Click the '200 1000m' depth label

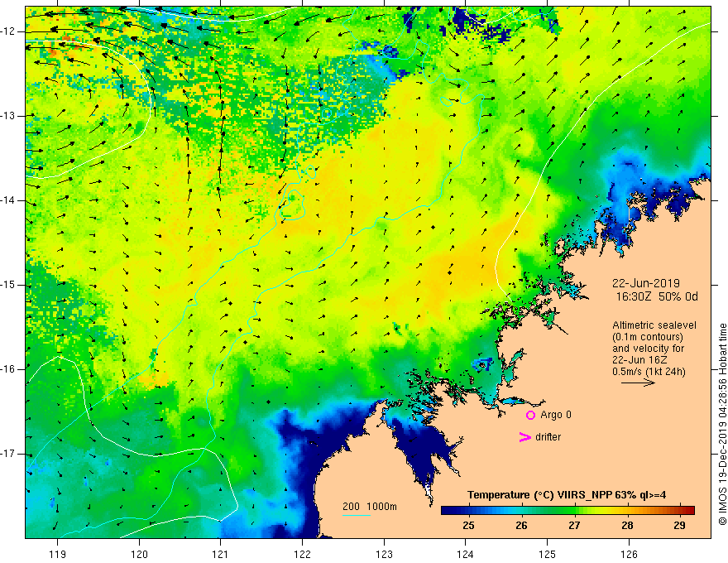(x=370, y=507)
